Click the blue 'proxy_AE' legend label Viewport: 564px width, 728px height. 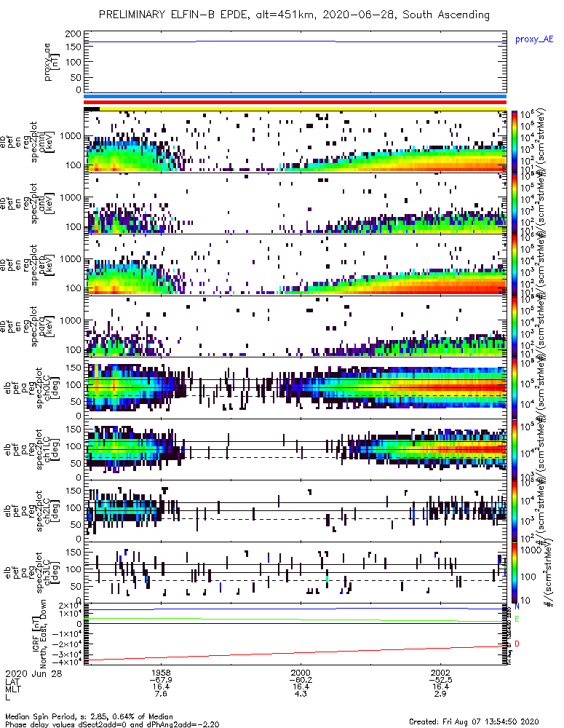[534, 39]
